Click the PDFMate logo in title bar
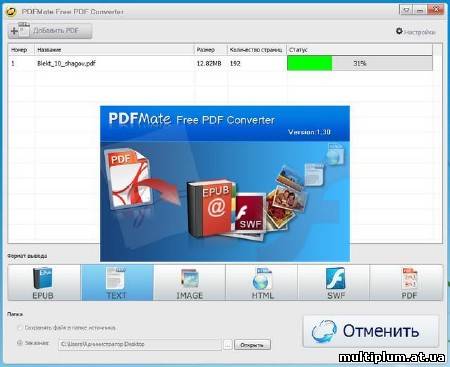This screenshot has height=367, width=450. [11, 12]
